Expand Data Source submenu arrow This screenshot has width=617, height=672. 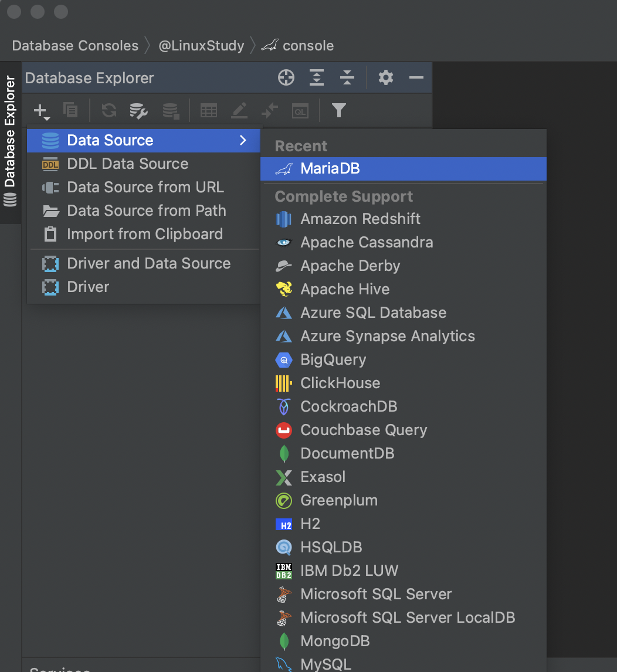point(243,141)
